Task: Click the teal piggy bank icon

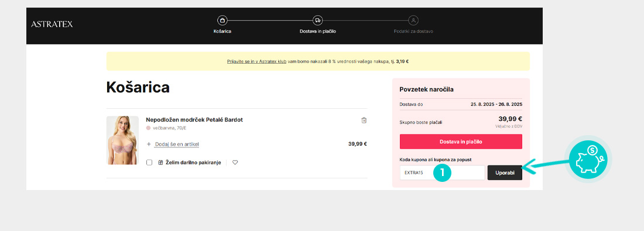Action: (588, 159)
